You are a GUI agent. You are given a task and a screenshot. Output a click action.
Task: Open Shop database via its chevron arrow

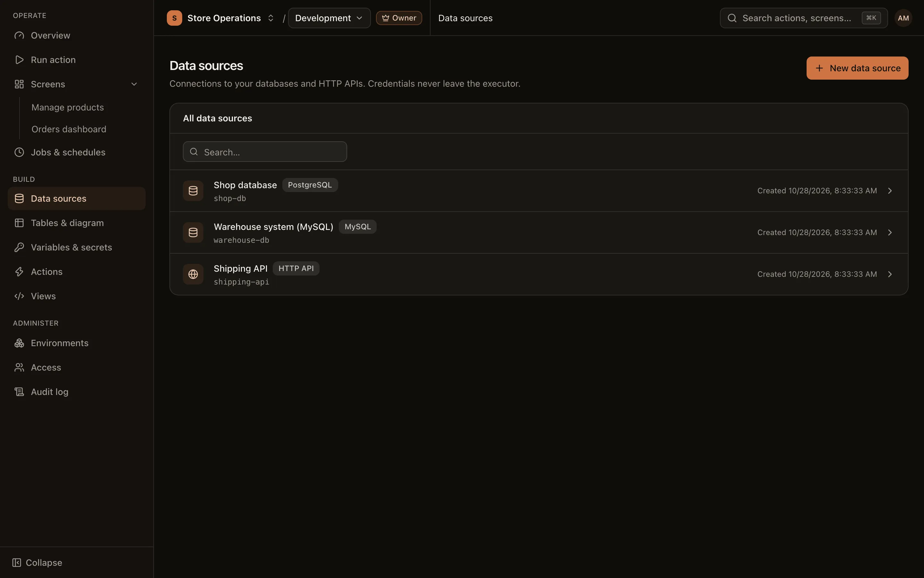pos(890,191)
